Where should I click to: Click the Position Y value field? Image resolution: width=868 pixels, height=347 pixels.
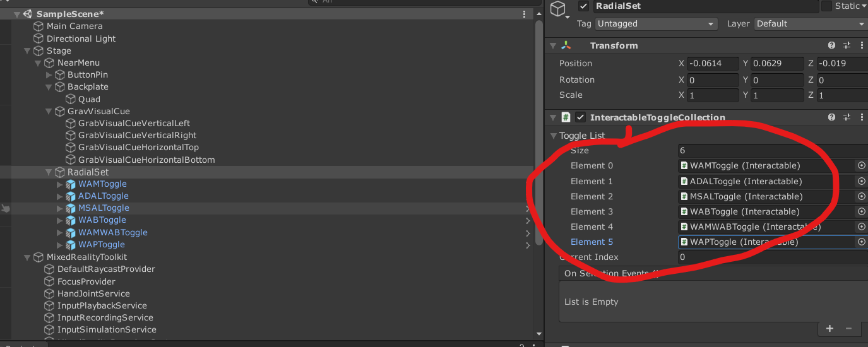(x=777, y=64)
